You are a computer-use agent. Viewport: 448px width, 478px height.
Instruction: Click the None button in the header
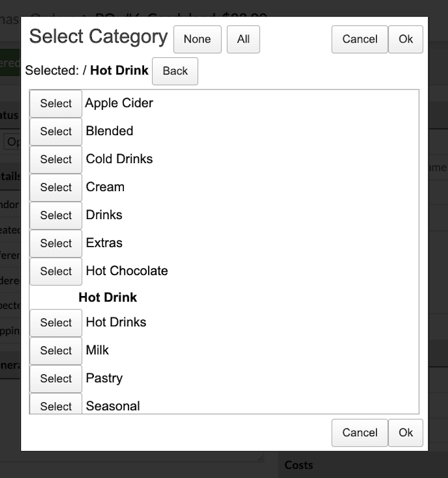[x=197, y=39]
